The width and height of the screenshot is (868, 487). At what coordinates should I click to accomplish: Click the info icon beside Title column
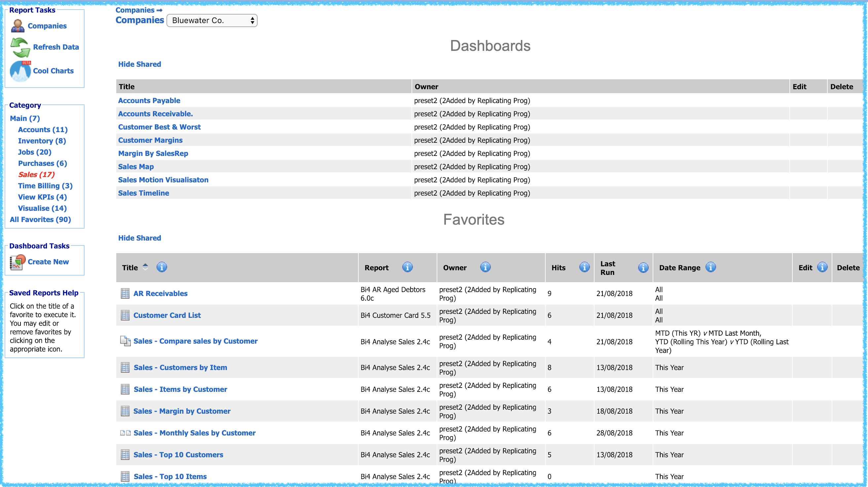tap(162, 267)
